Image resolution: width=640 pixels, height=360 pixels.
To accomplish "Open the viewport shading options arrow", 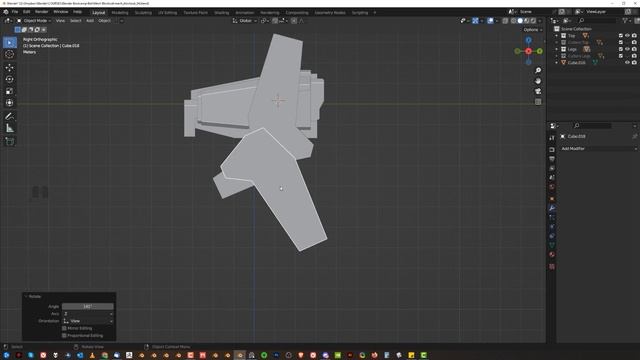I will click(540, 20).
